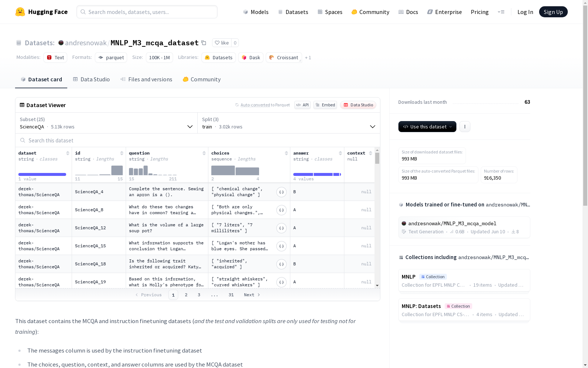Screen dimensions: 588x368
Task: Go to the andresnowak profile link
Action: tap(86, 43)
